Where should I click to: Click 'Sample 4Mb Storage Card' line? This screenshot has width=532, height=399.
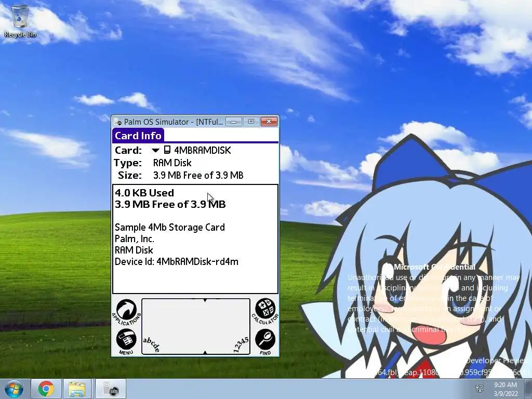click(170, 228)
